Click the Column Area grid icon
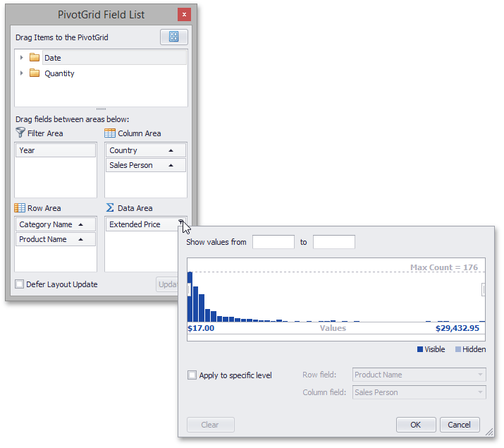 [110, 133]
